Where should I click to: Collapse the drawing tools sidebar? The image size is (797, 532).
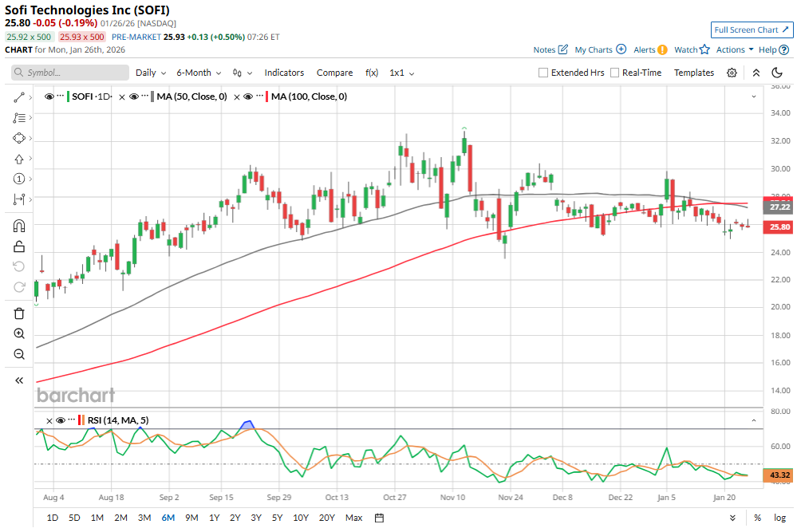pos(19,380)
